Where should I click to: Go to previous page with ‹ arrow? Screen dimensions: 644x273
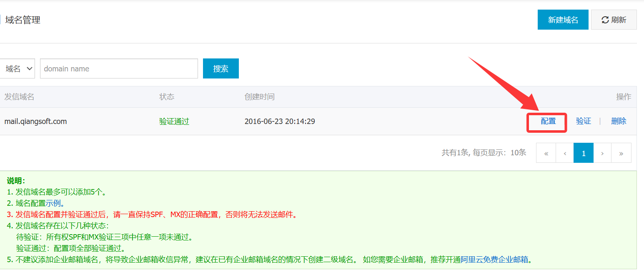coord(565,153)
